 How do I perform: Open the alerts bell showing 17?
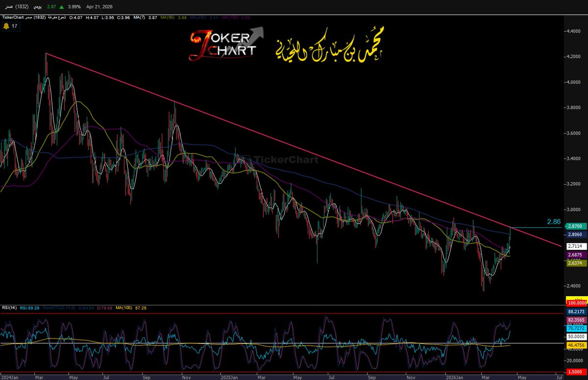click(x=10, y=26)
